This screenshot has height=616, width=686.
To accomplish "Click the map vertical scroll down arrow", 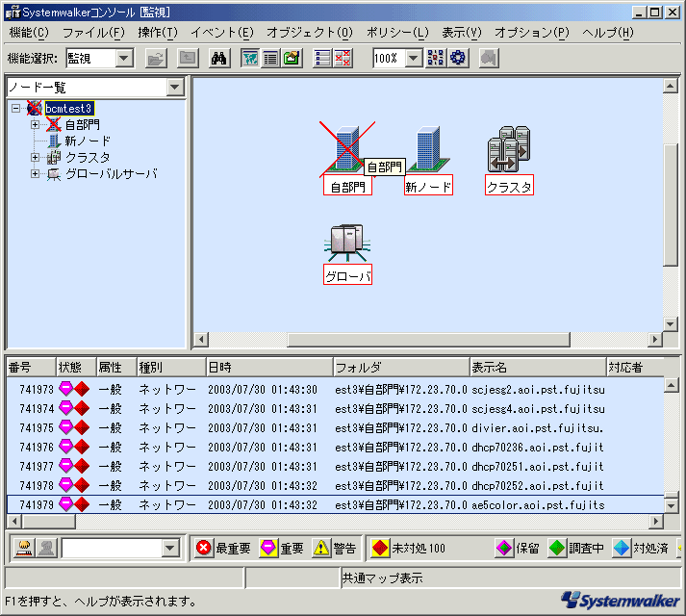I will coord(671,324).
